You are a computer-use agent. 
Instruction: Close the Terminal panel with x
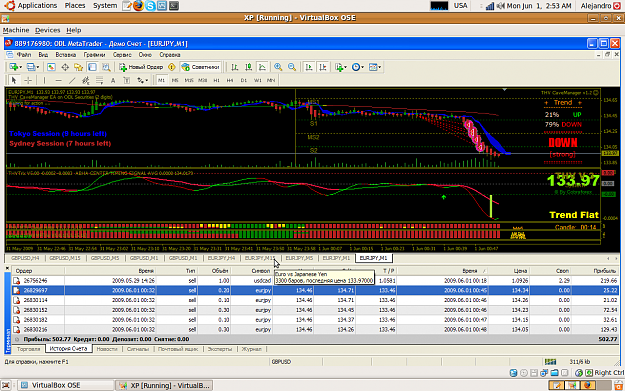coord(7,269)
